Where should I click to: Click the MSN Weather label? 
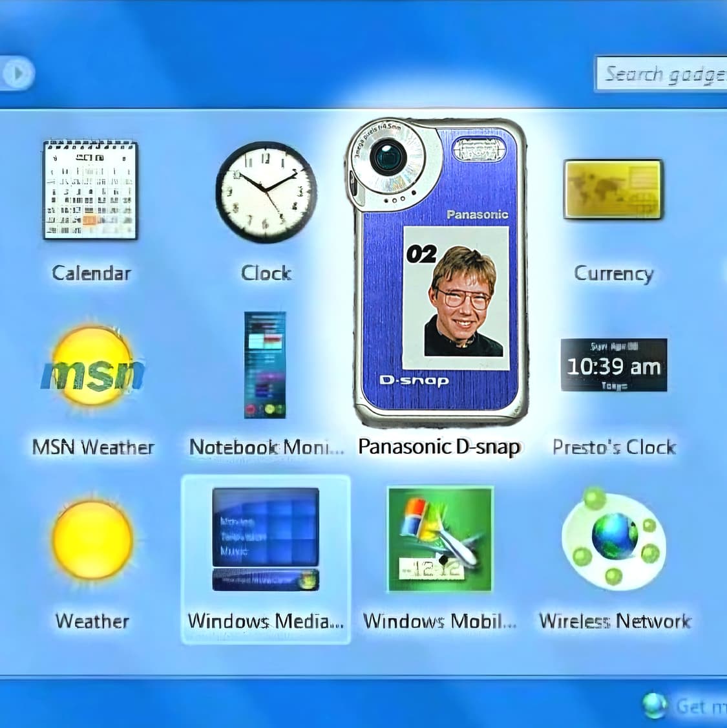pyautogui.click(x=93, y=447)
